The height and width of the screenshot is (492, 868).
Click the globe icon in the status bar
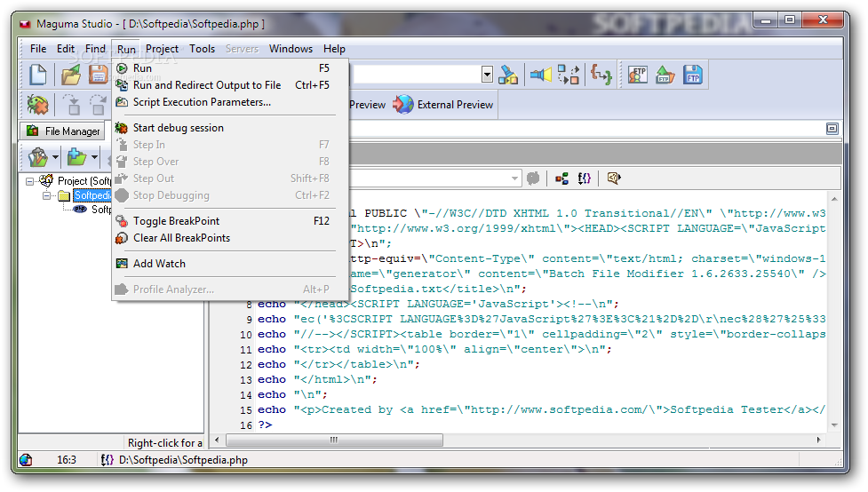(x=26, y=460)
